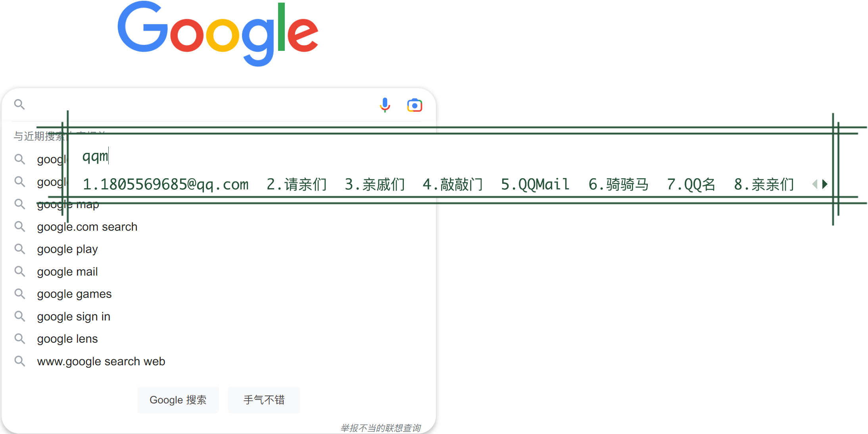
Task: Select www.google search web suggestion
Action: click(x=101, y=361)
